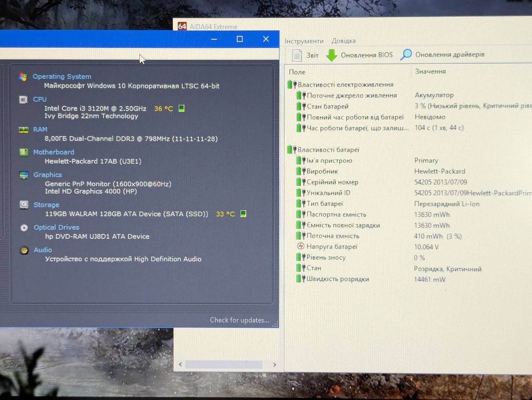Click the Оновлення драйверів magnifier icon

click(406, 54)
